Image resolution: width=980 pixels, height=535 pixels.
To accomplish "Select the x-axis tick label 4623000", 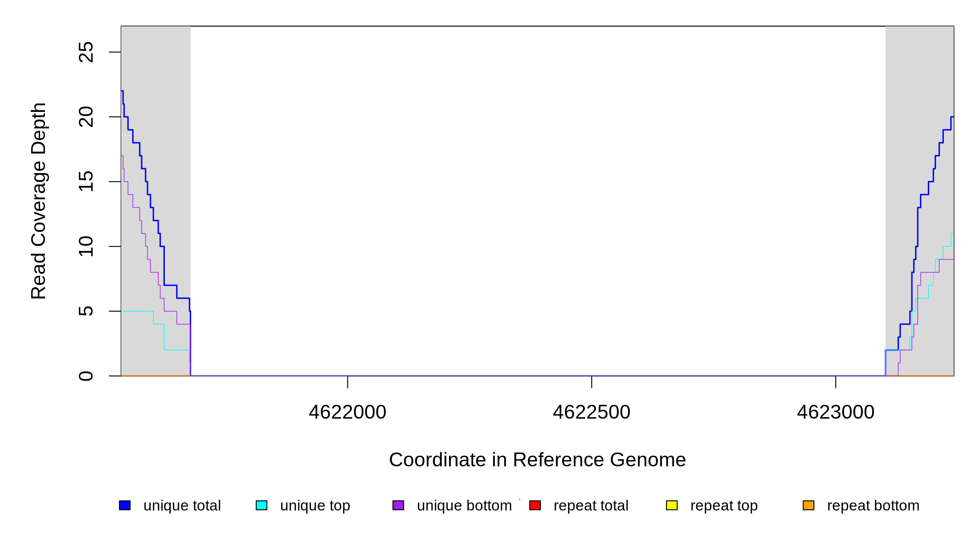I will (x=836, y=412).
